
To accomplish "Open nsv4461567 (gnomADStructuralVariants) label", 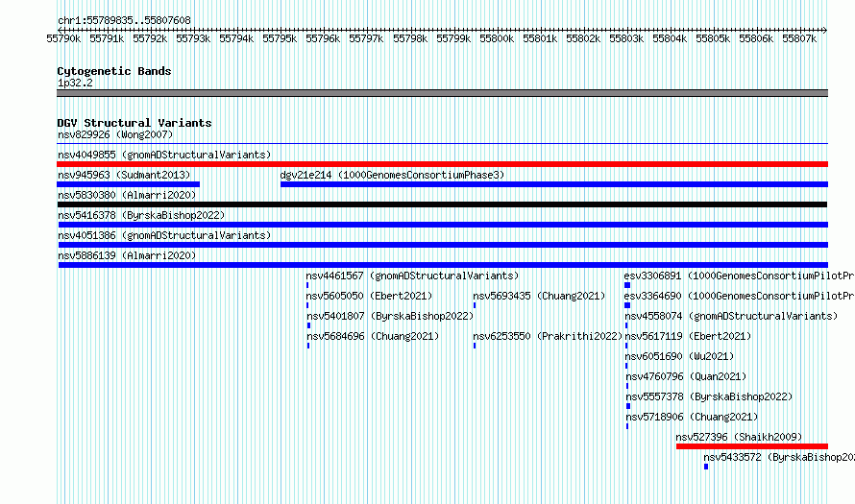I will [x=412, y=276].
